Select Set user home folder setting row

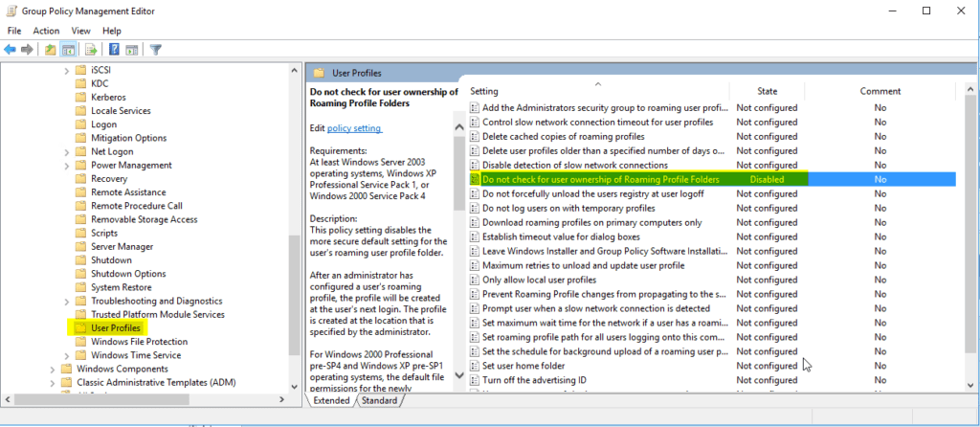point(712,366)
